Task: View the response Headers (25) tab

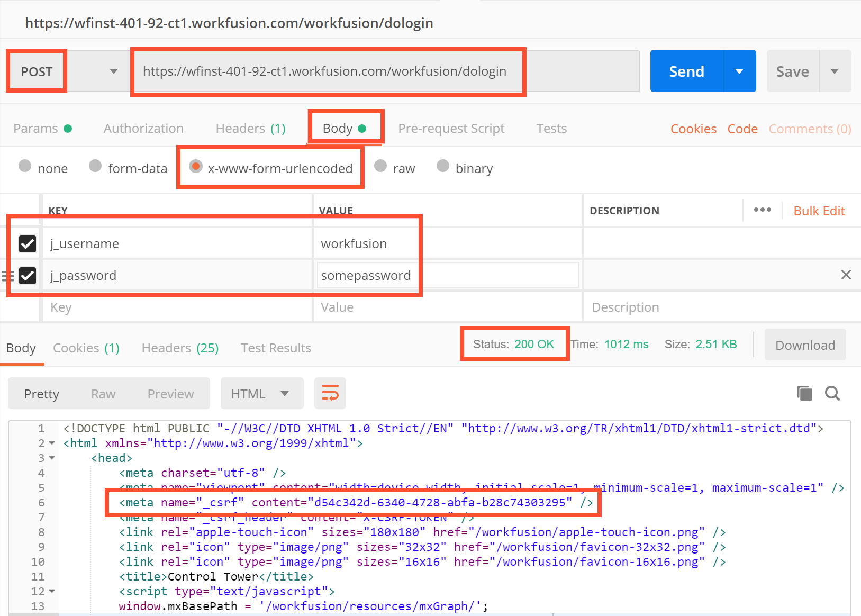Action: (180, 348)
